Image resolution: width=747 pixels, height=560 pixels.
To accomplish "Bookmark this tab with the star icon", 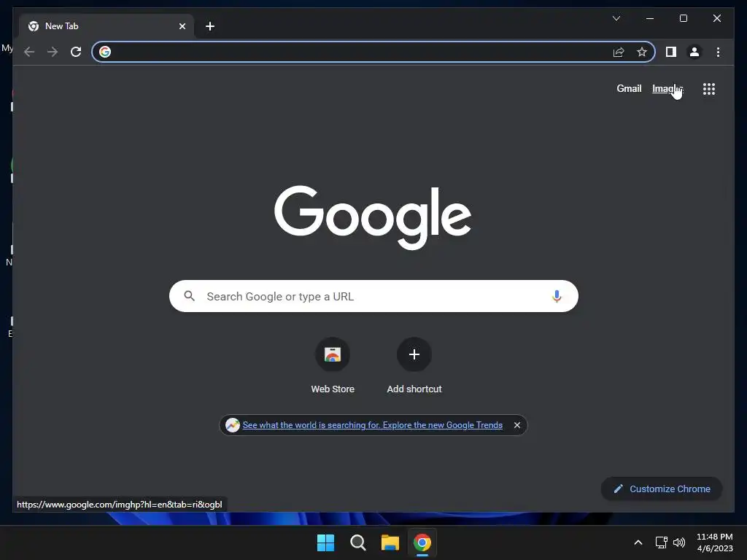I will pos(642,52).
